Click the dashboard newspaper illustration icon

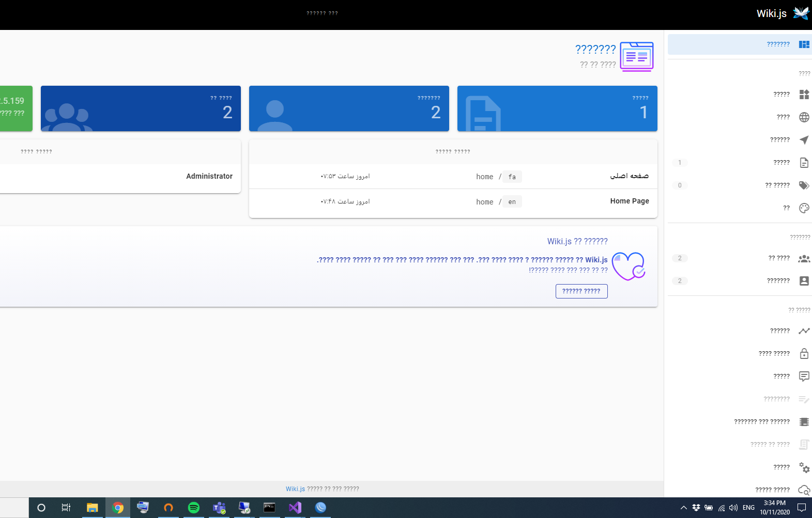coord(637,57)
